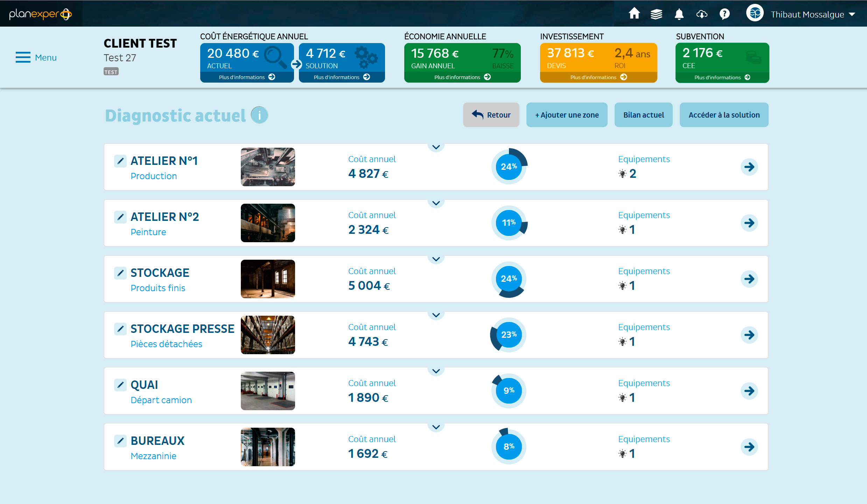
Task: Expand the ATELIER N°2 row chevron
Action: click(436, 203)
